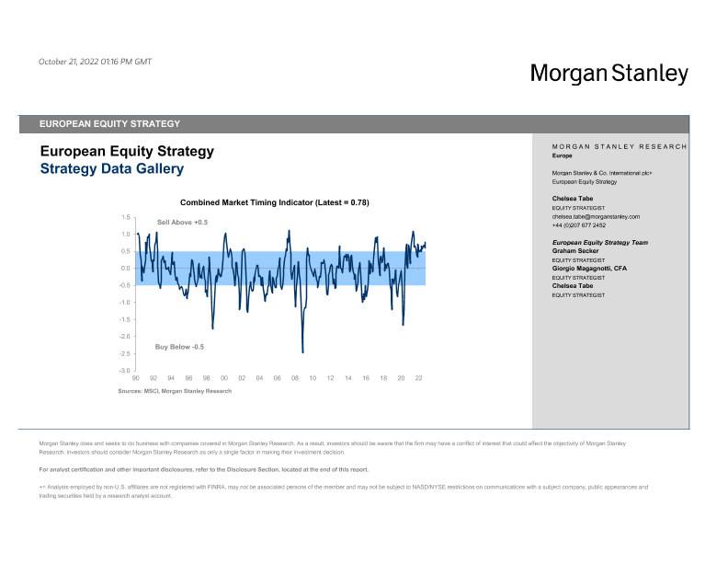Click the European Equity Strategy main title

[x=127, y=151]
